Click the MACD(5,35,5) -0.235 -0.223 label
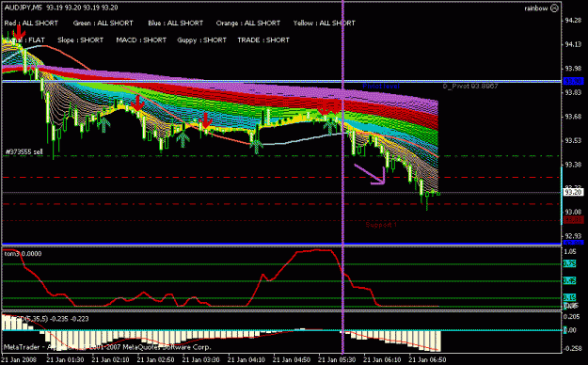The width and height of the screenshot is (588, 365). pyautogui.click(x=46, y=319)
